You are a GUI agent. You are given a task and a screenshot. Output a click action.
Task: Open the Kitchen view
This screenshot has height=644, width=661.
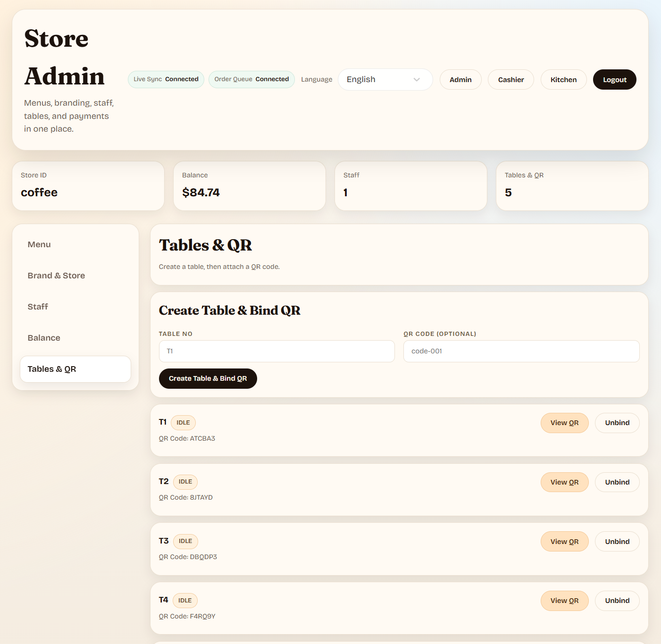[563, 80]
